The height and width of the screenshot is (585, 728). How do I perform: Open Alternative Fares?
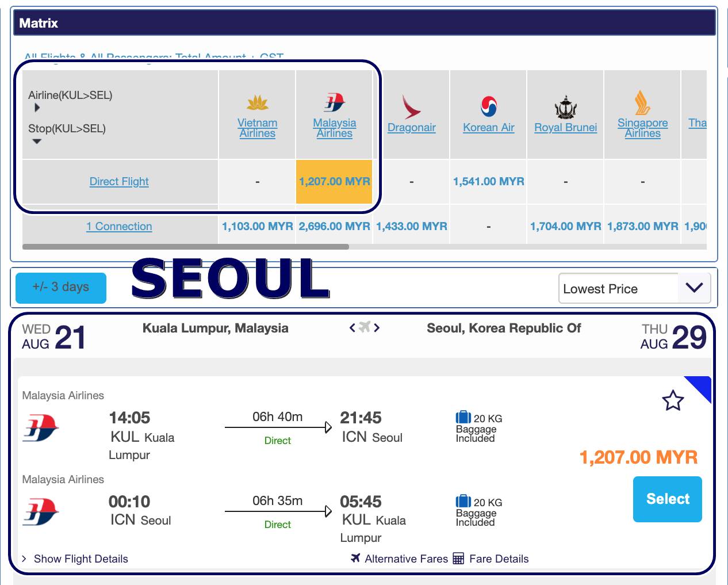coord(406,559)
